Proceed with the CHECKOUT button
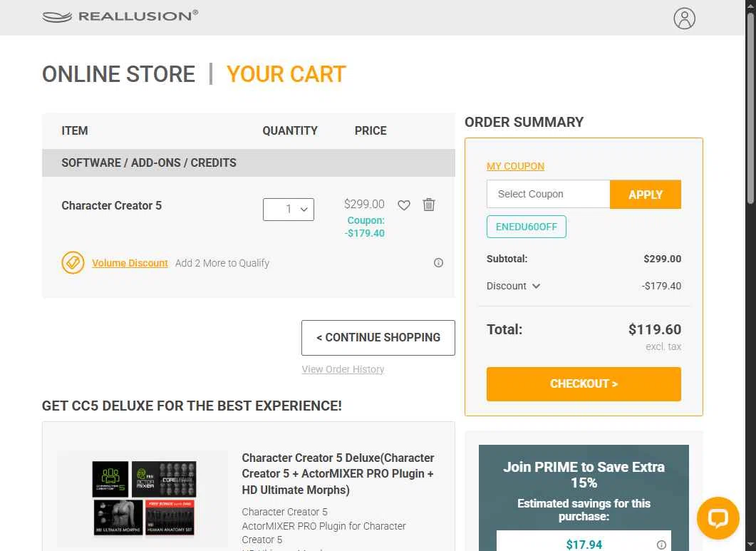The width and height of the screenshot is (756, 551). point(584,384)
